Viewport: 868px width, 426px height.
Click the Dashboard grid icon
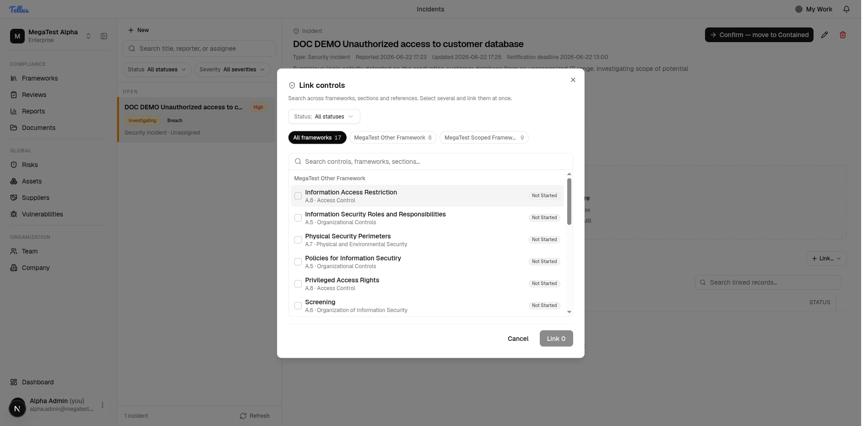(14, 382)
